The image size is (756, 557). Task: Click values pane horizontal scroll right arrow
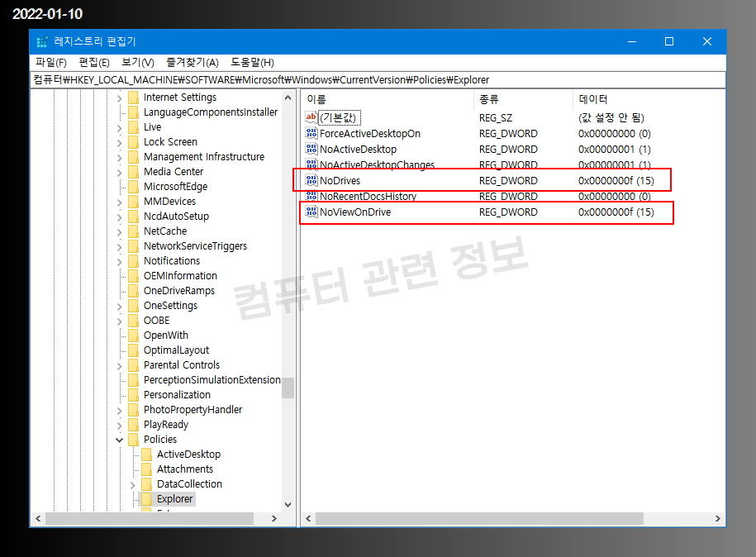tap(718, 519)
